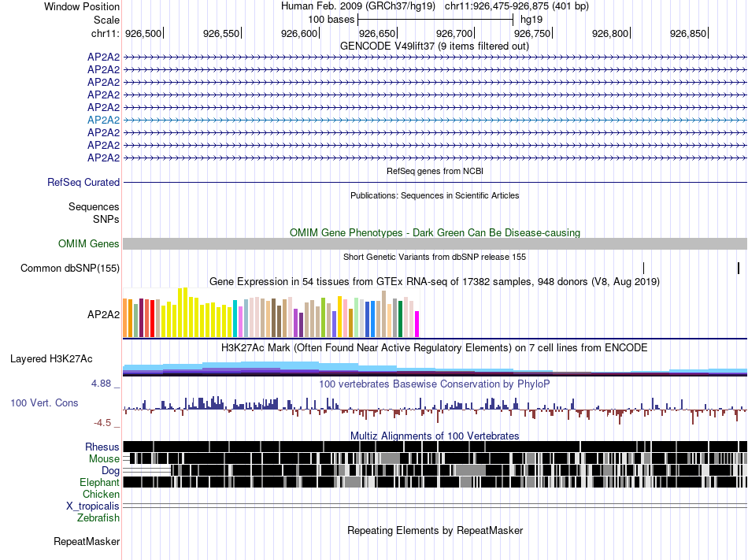Click the Layered H3K27Ac track label

coord(51,358)
